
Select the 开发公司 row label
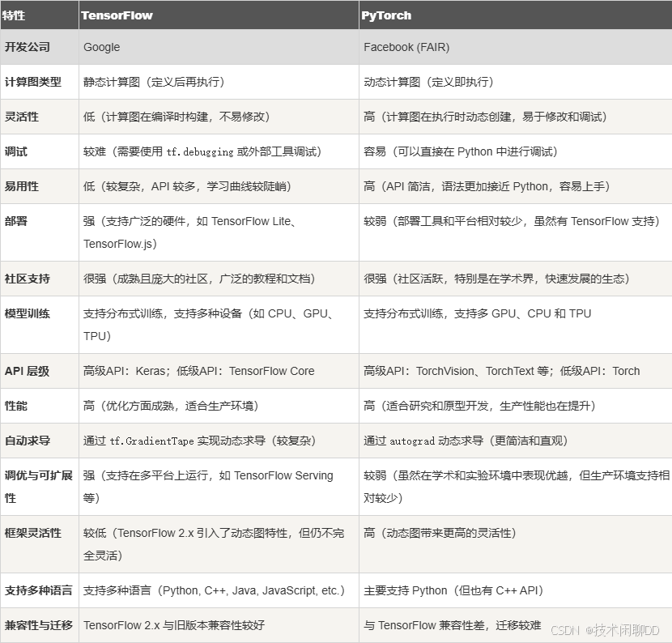(40, 47)
